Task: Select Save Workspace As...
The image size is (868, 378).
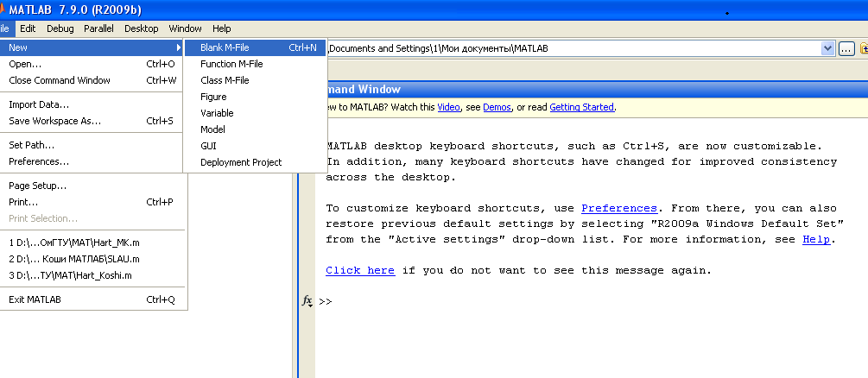Action: 92,121
